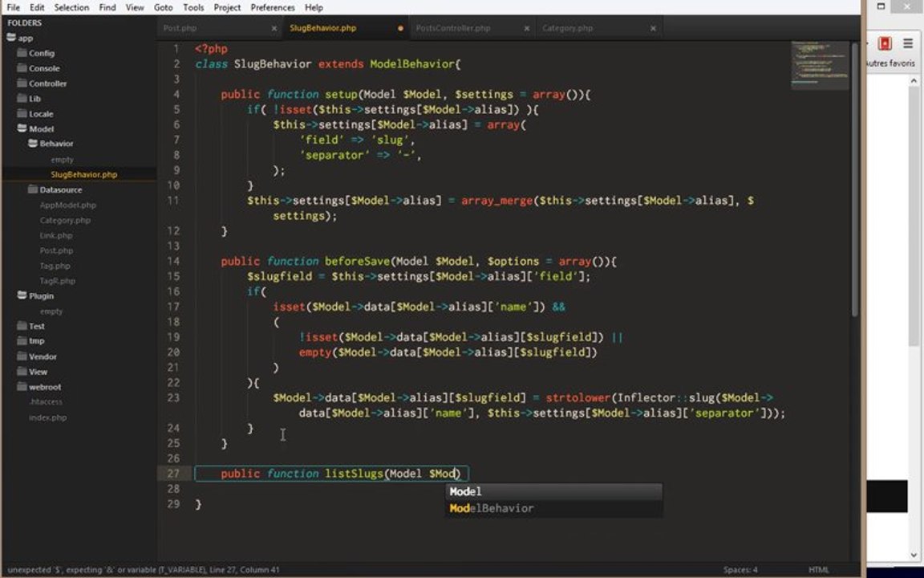Open Post.php in the sidebar tree
This screenshot has height=578, width=924.
[57, 250]
